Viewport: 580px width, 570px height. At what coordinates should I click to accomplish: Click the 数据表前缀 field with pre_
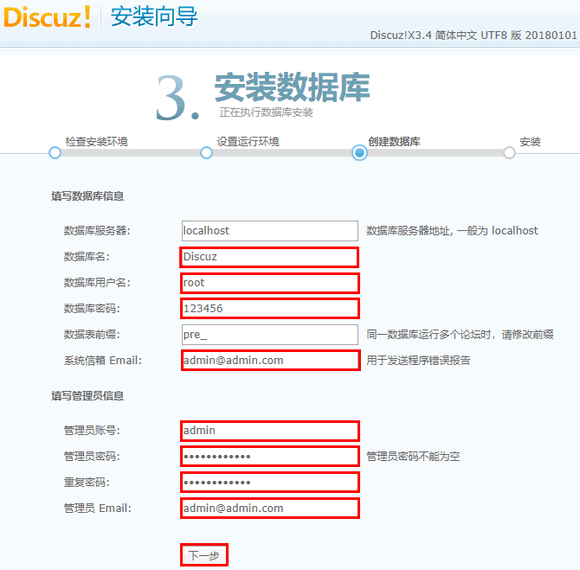pos(270,334)
